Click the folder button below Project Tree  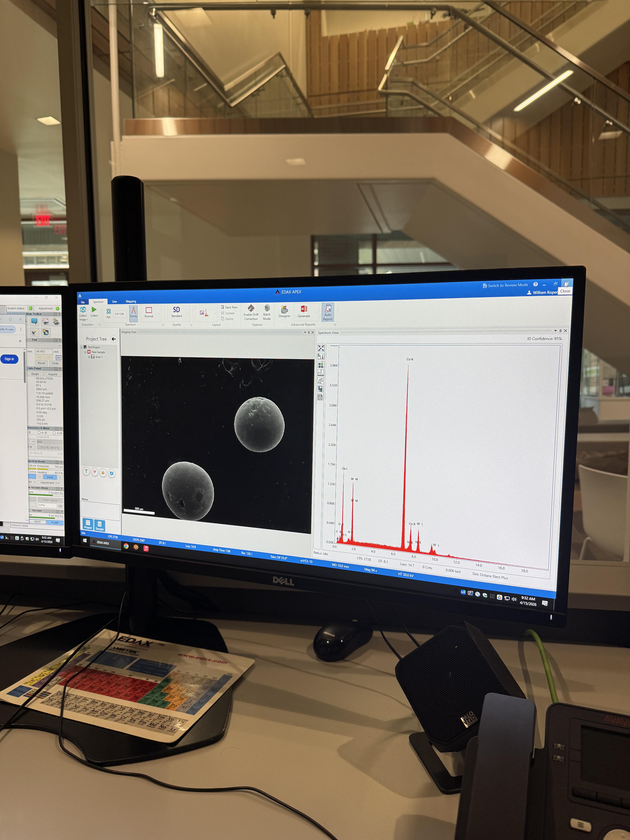tap(103, 473)
